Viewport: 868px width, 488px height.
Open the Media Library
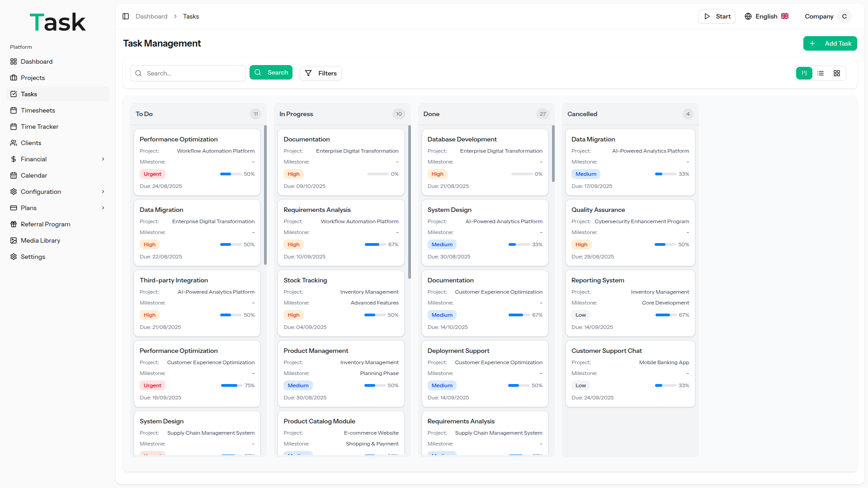40,240
